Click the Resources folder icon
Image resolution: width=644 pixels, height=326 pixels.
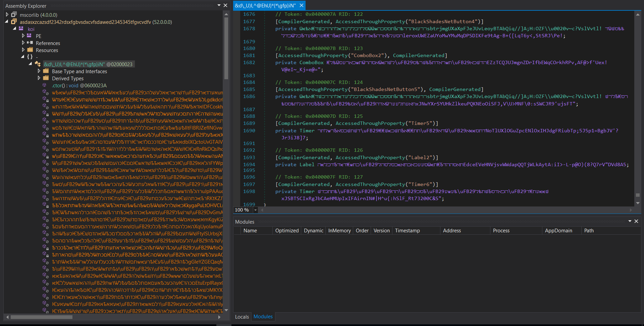pos(30,50)
